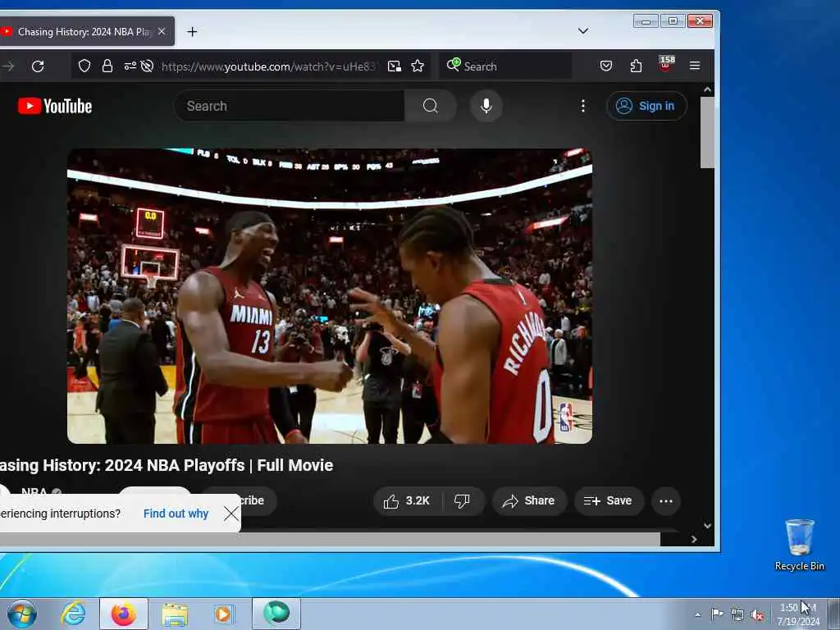
Task: Click the YouTube URL address field
Action: (268, 66)
